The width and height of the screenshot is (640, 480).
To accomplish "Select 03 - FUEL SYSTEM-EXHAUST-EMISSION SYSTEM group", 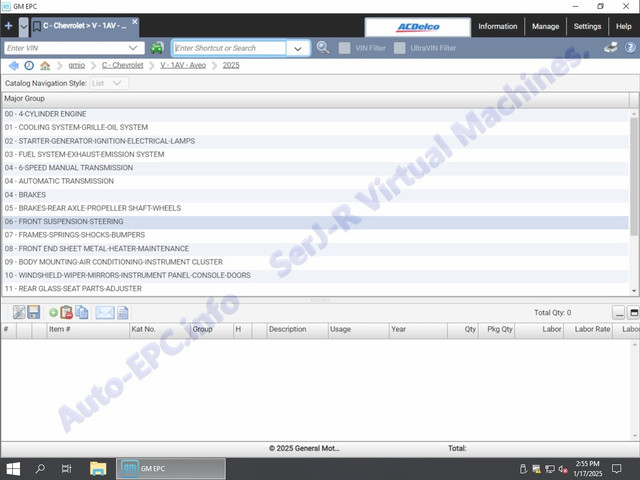I will (x=315, y=154).
